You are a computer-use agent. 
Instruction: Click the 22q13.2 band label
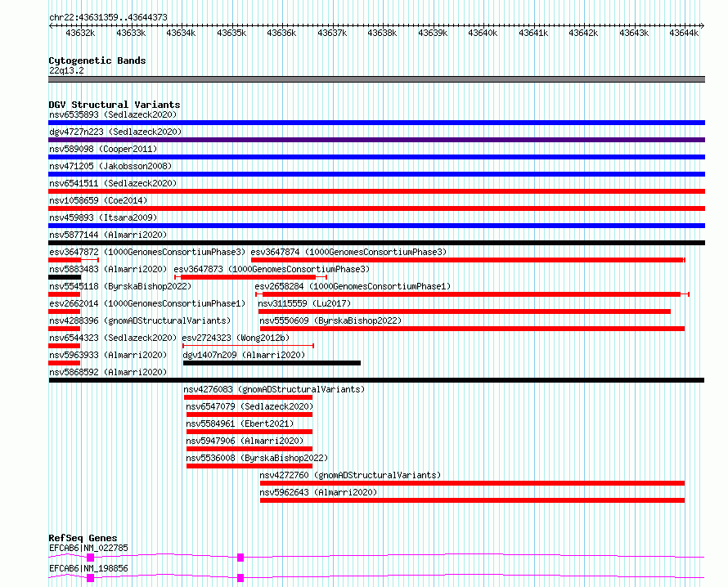click(x=66, y=70)
